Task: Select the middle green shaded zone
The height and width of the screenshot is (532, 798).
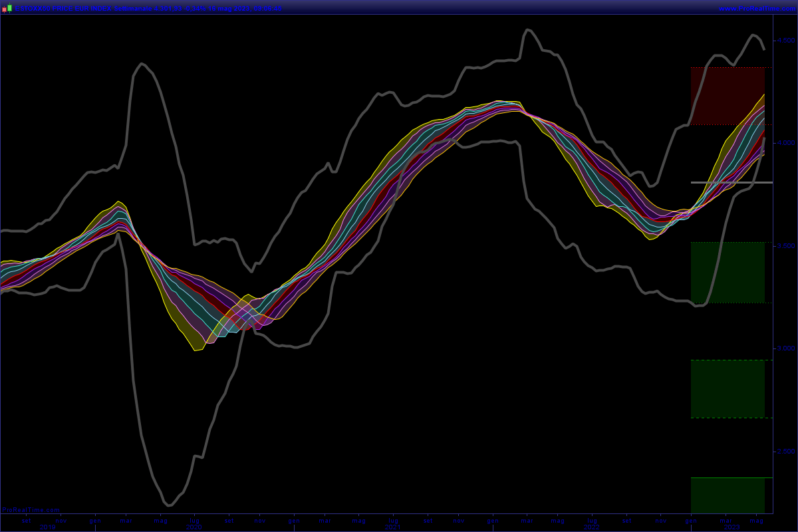Action: coord(727,389)
